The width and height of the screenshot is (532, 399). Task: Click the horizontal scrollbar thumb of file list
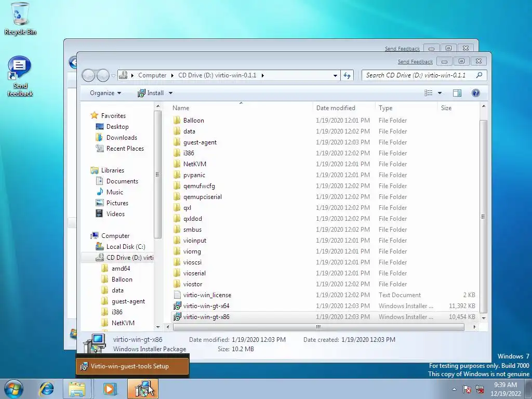318,327
